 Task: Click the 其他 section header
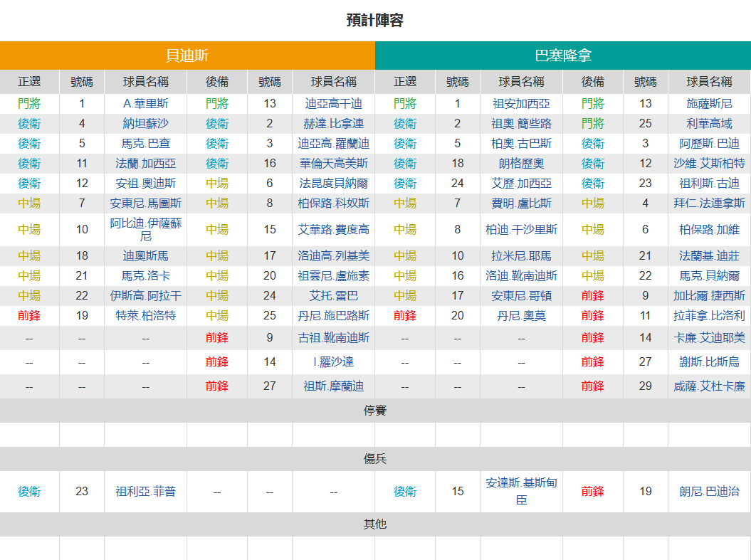coord(375,524)
